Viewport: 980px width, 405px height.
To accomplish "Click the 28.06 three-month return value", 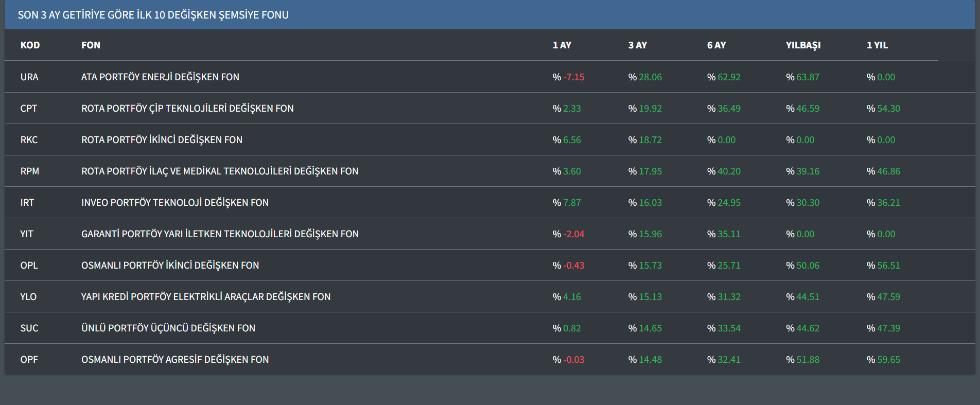I will (650, 77).
